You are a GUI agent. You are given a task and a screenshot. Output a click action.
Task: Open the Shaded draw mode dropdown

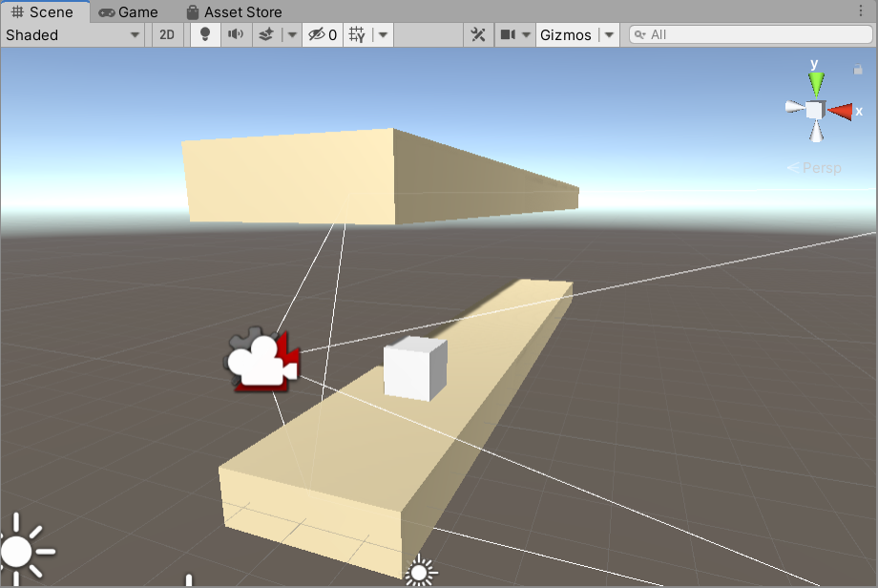click(73, 34)
